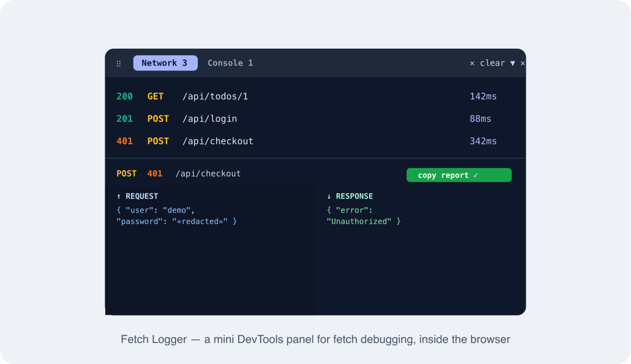631x364 pixels.
Task: Select the POST /api/login row
Action: [x=315, y=119]
